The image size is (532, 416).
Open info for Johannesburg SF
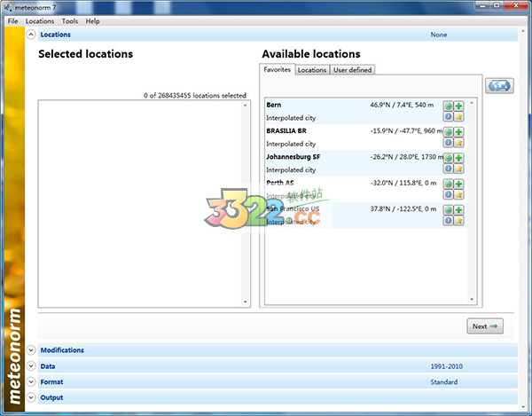(x=448, y=169)
